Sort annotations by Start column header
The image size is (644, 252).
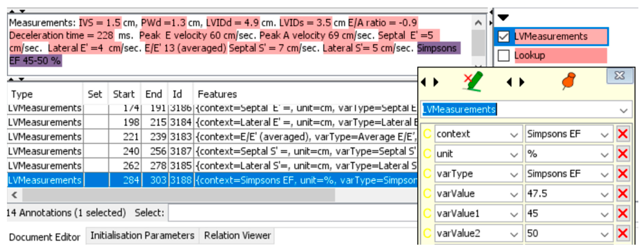pos(124,94)
